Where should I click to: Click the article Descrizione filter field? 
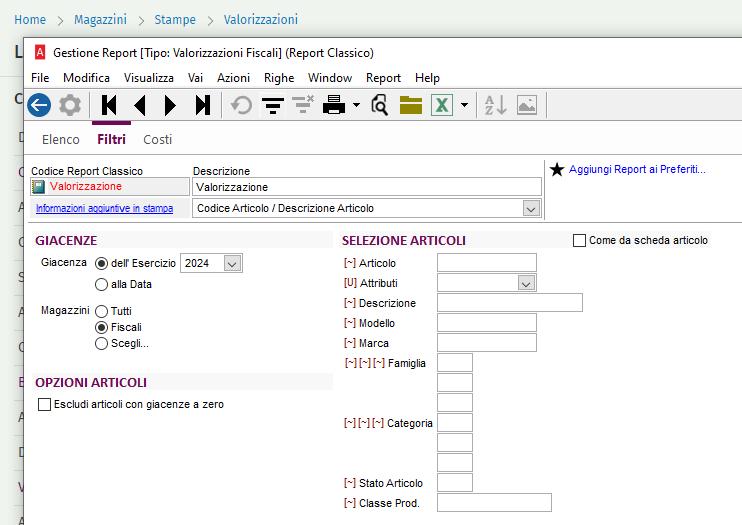510,303
